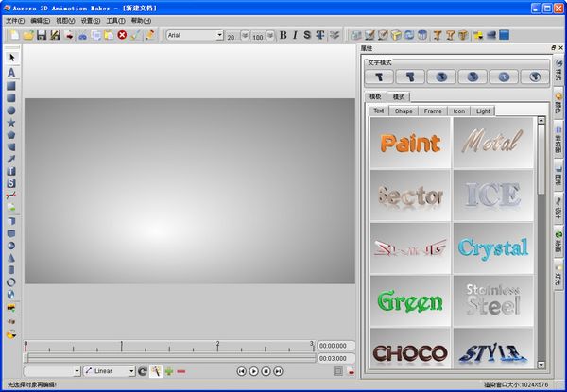Image resolution: width=567 pixels, height=392 pixels.
Task: Switch to the Light tab
Action: click(x=483, y=111)
